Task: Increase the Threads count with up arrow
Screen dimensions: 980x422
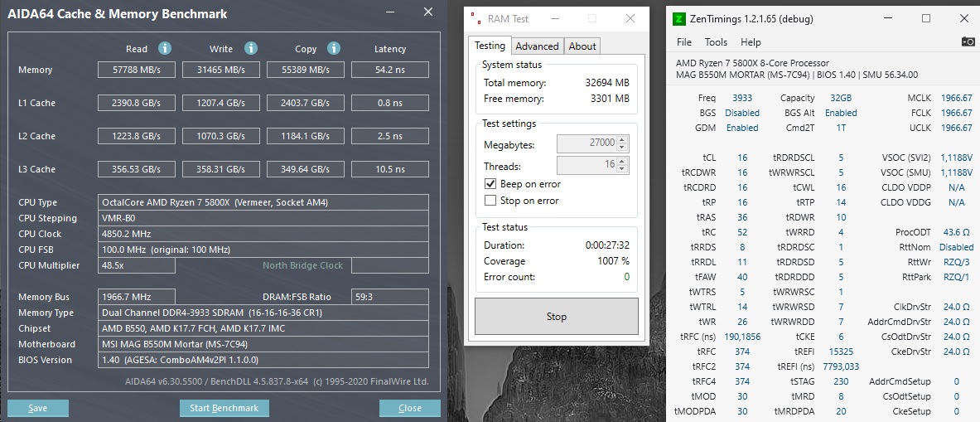Action: click(622, 162)
